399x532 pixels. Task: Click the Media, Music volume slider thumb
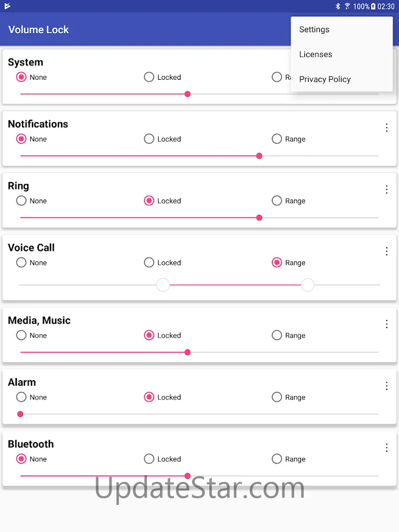(x=187, y=352)
